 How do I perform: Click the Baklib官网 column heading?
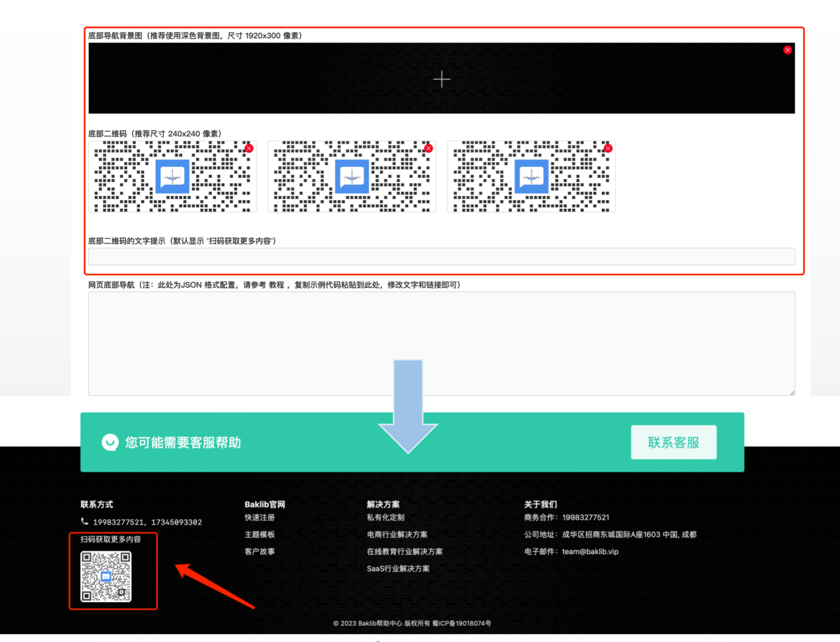[x=265, y=505]
